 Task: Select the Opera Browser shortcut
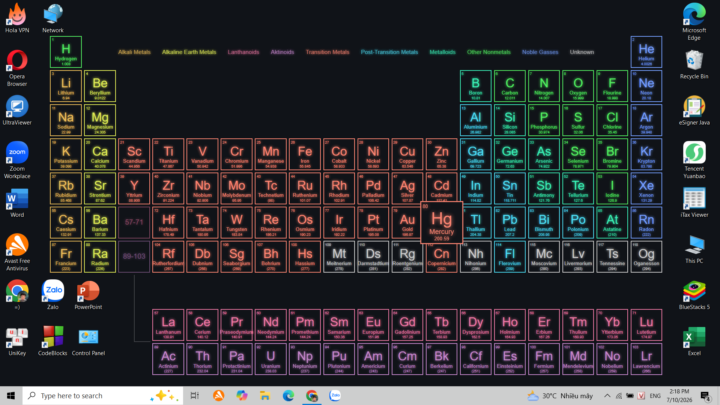tap(17, 68)
